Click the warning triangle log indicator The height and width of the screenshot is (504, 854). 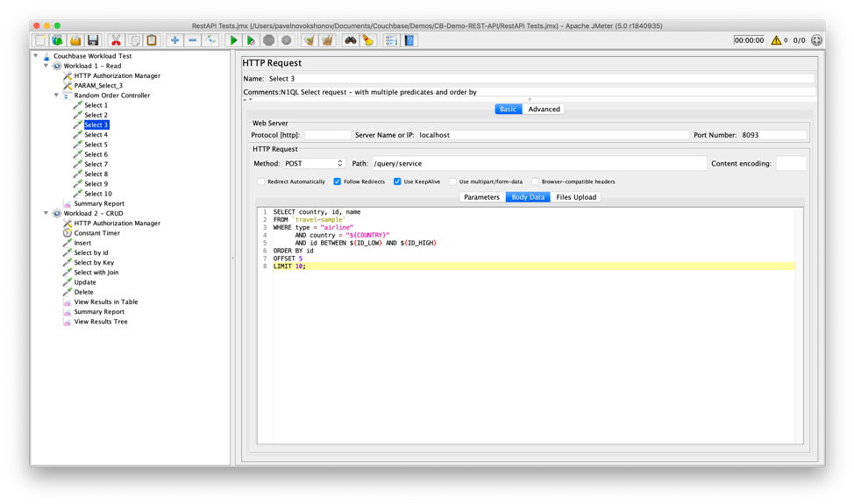[776, 40]
